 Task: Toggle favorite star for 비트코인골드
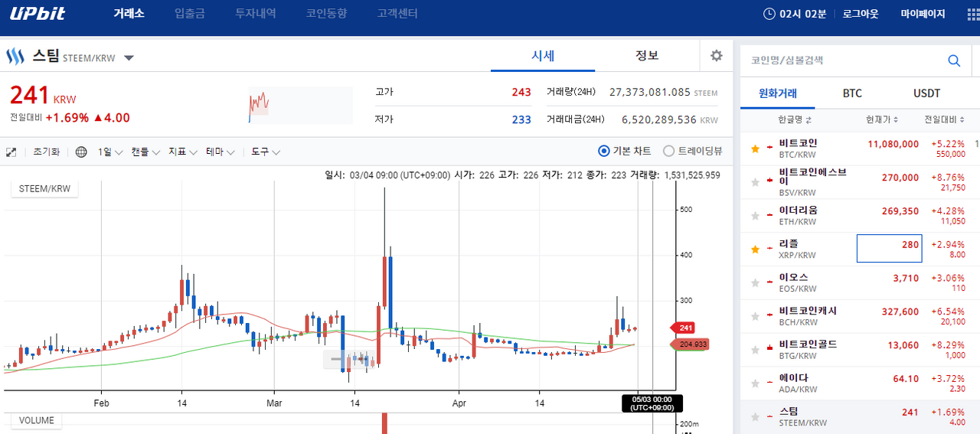(x=756, y=350)
